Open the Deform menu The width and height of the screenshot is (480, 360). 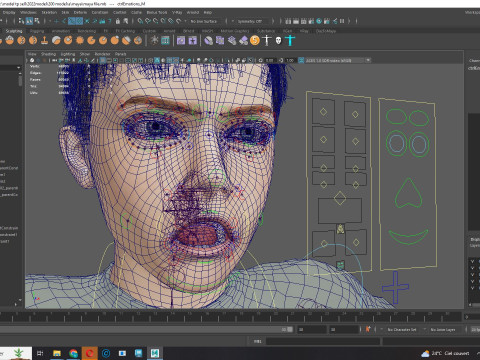(x=80, y=12)
